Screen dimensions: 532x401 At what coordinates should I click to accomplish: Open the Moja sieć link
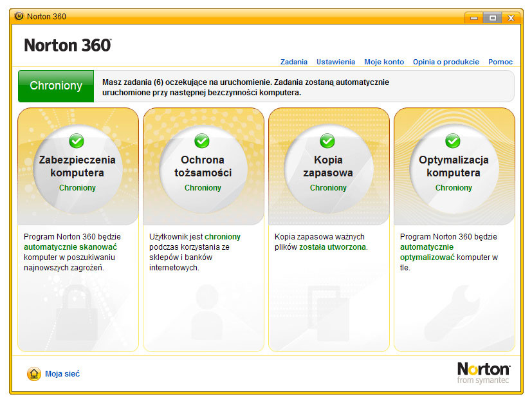coord(62,374)
